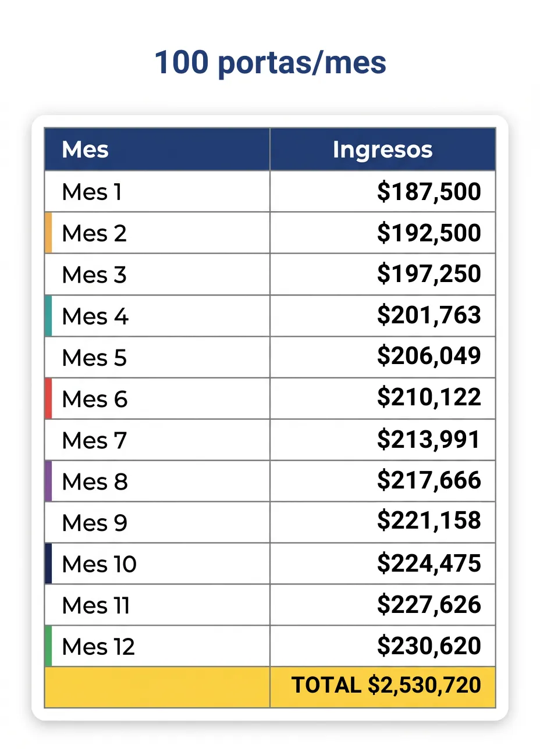
Task: Click the purple marker beside Mes 8
Action: (x=48, y=481)
